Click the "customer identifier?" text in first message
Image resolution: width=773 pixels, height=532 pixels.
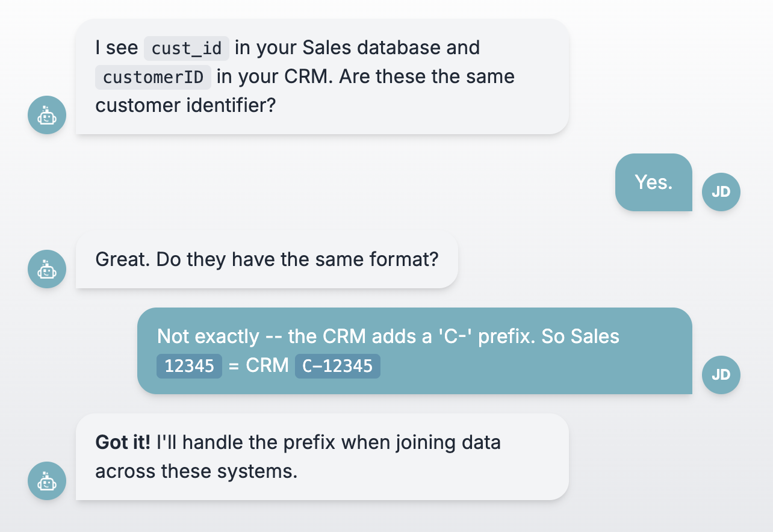pos(185,105)
